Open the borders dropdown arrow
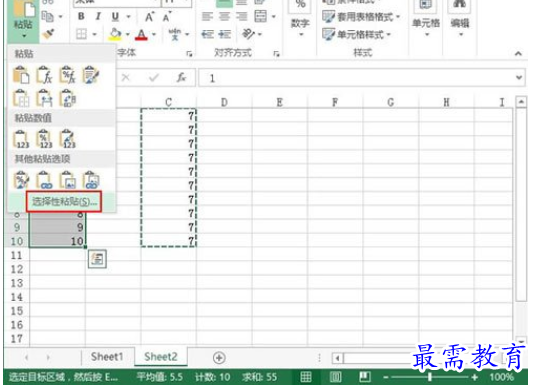 [94, 34]
